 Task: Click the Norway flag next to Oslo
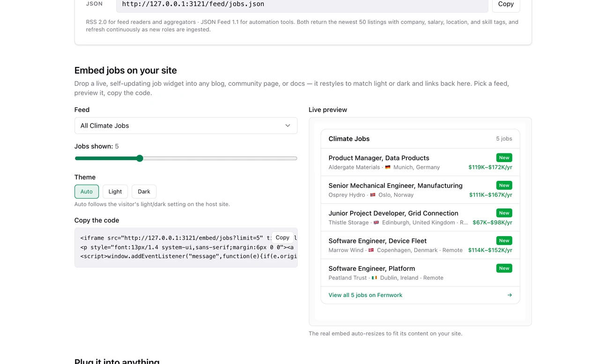click(373, 195)
